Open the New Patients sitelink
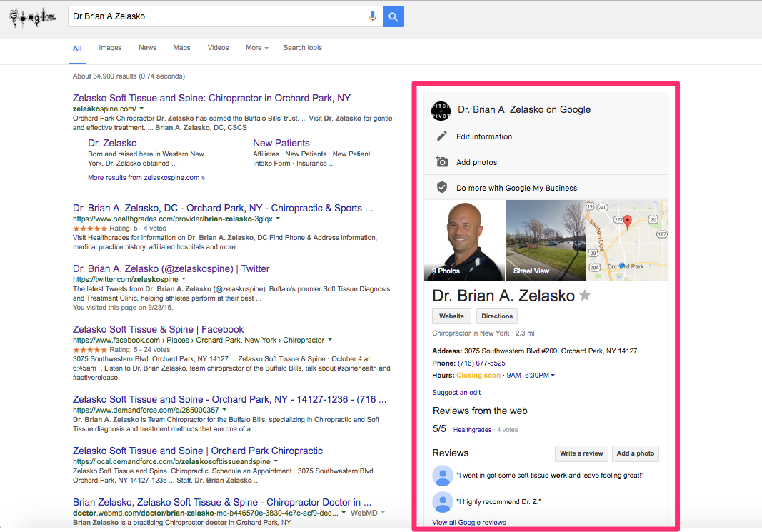762x532 pixels. tap(281, 143)
